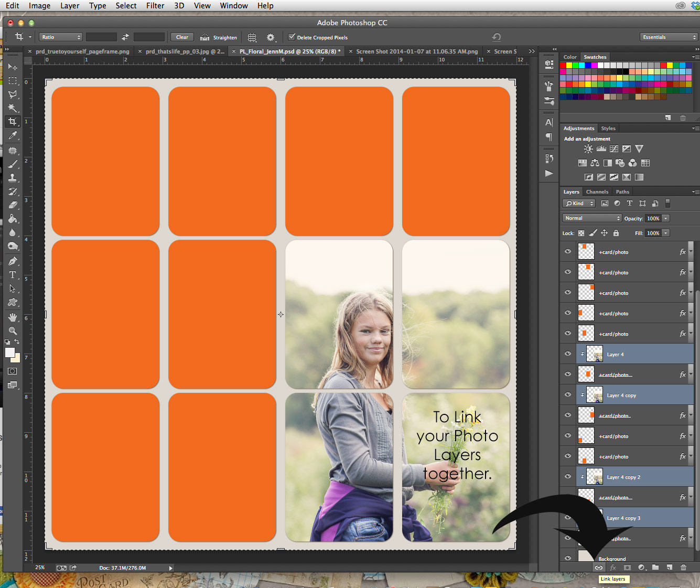Click the Clear button
700x588 pixels.
(x=182, y=37)
